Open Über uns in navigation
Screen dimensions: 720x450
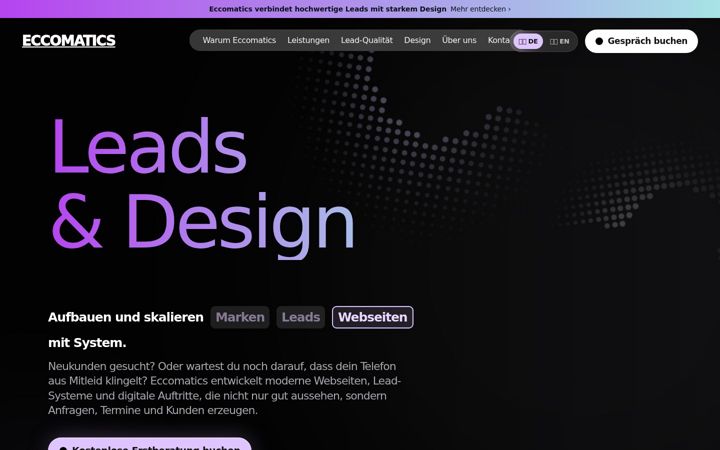[459, 40]
